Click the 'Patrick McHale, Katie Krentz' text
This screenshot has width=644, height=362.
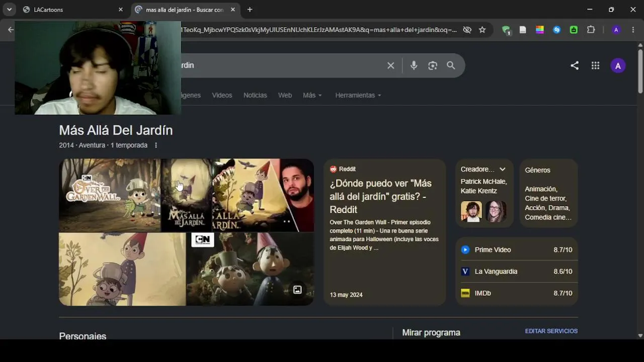[x=484, y=187]
